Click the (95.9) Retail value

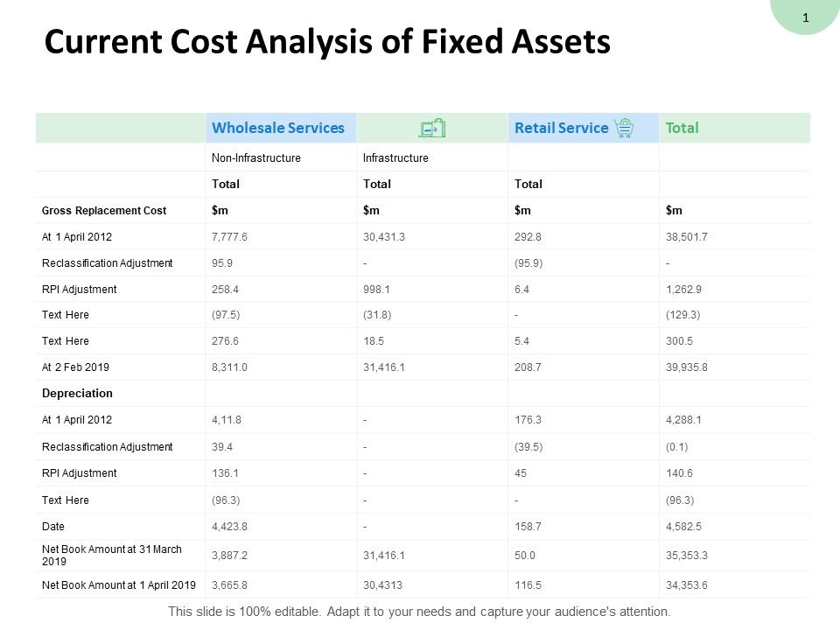[528, 263]
